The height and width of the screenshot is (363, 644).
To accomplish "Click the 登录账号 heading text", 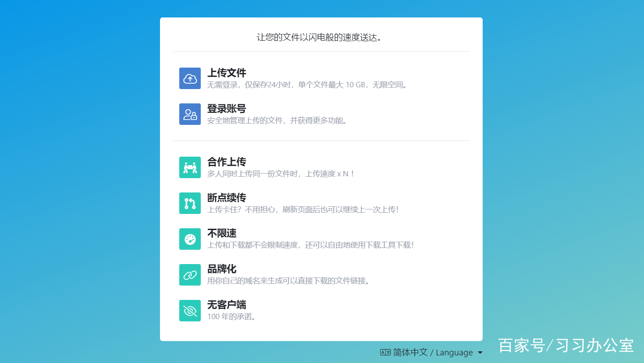I will pyautogui.click(x=227, y=108).
